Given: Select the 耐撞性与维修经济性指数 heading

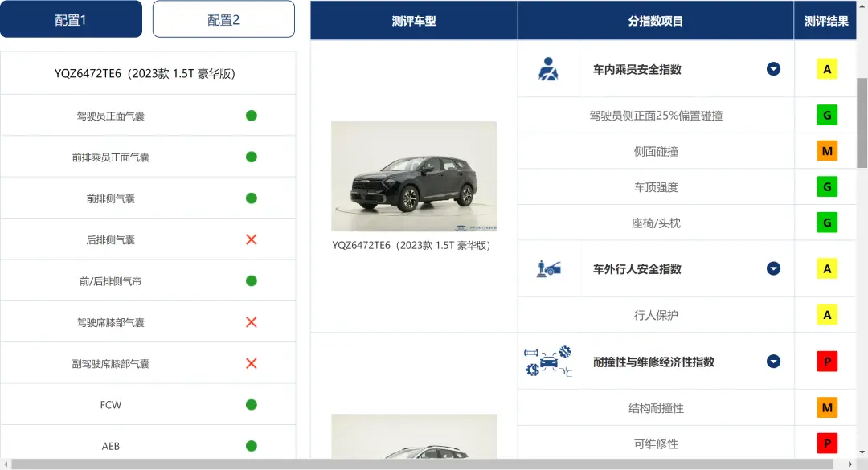Looking at the screenshot, I should point(653,362).
